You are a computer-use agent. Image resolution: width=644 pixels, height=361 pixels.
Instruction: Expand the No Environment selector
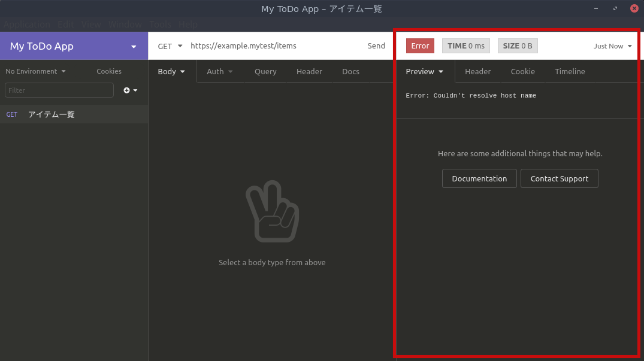coord(35,71)
